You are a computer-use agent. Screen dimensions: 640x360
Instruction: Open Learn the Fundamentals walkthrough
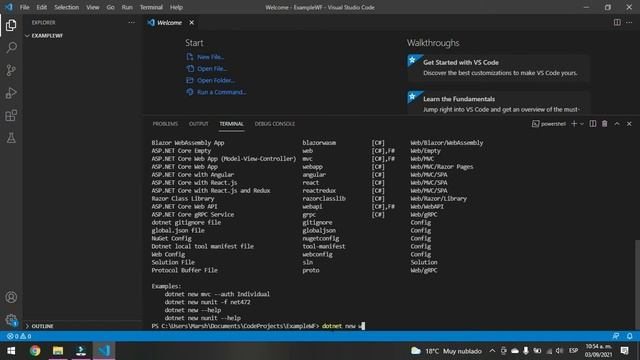click(498, 102)
